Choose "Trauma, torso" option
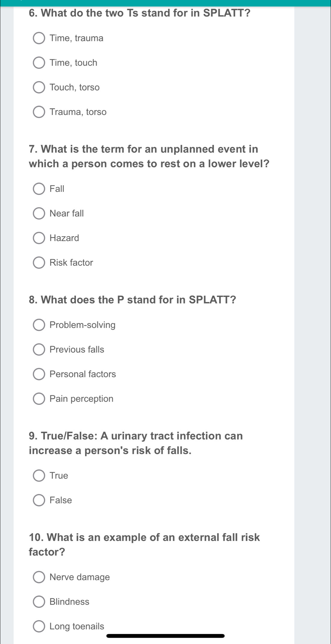The width and height of the screenshot is (331, 644). coord(39,112)
